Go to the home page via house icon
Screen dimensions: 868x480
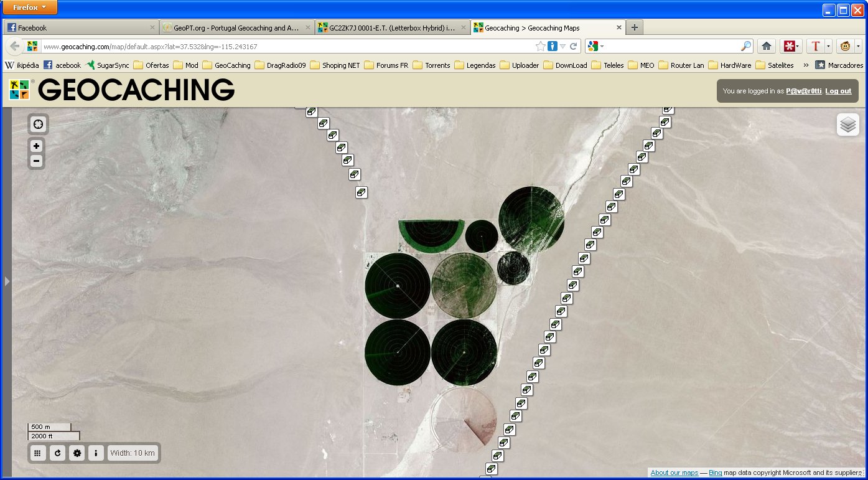tap(767, 46)
